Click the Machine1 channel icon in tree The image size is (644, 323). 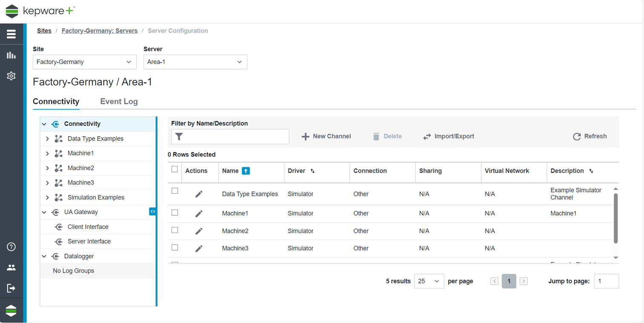coord(59,153)
